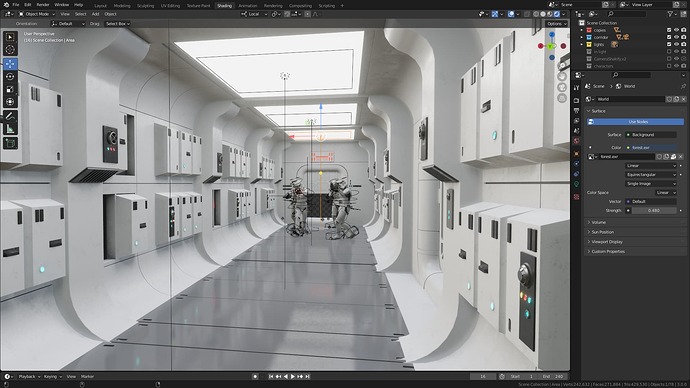Open the Object Constraints properties tab
690x388 pixels.
click(x=576, y=174)
